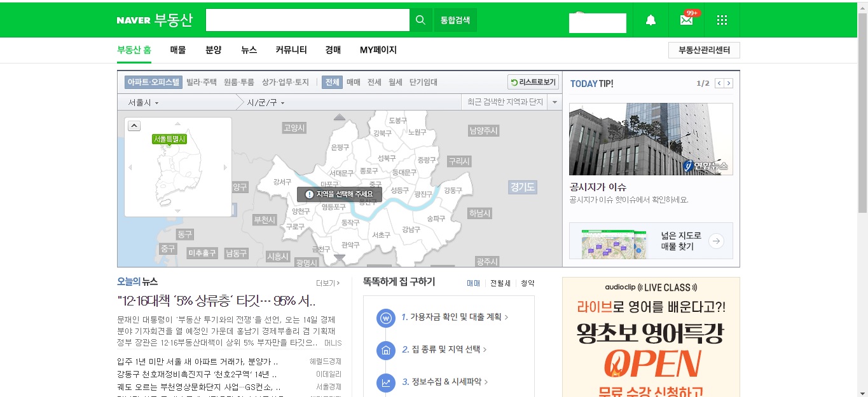868x397 pixels.
Task: Pan the mini map left with its arrow
Action: (x=130, y=168)
